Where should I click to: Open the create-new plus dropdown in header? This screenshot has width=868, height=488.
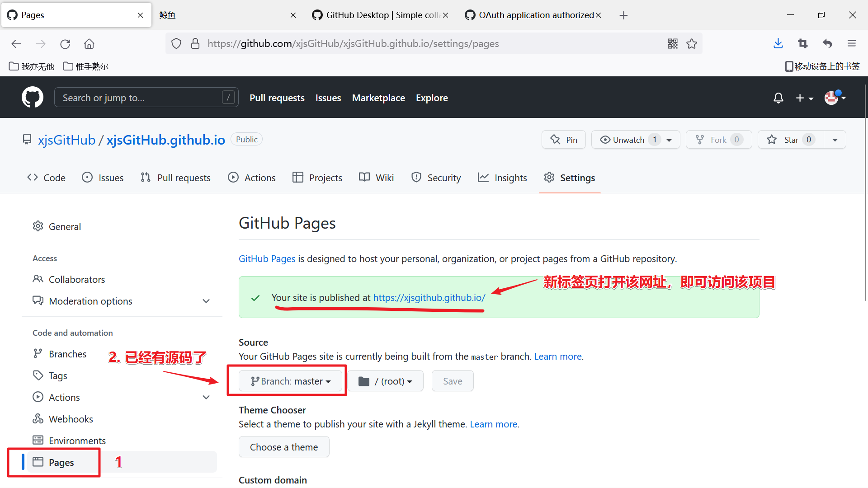point(804,98)
